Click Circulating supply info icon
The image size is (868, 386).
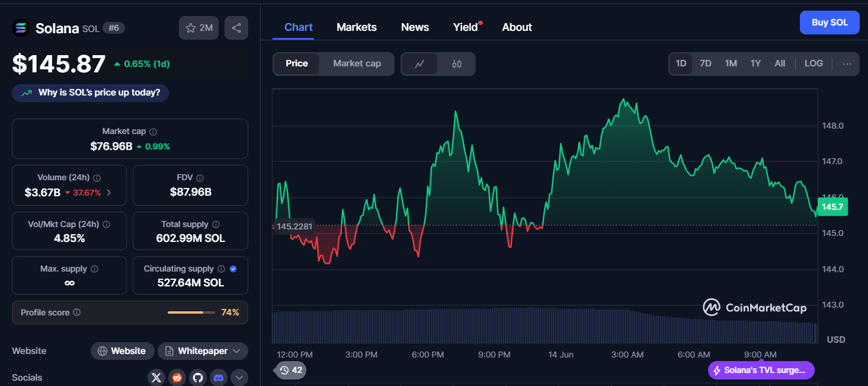(221, 269)
